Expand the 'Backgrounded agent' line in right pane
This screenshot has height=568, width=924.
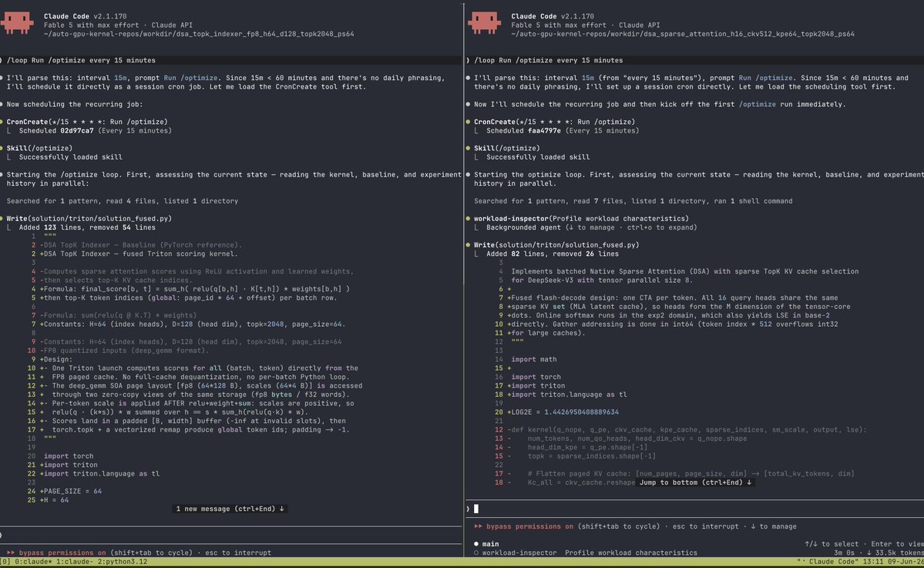pyautogui.click(x=591, y=227)
